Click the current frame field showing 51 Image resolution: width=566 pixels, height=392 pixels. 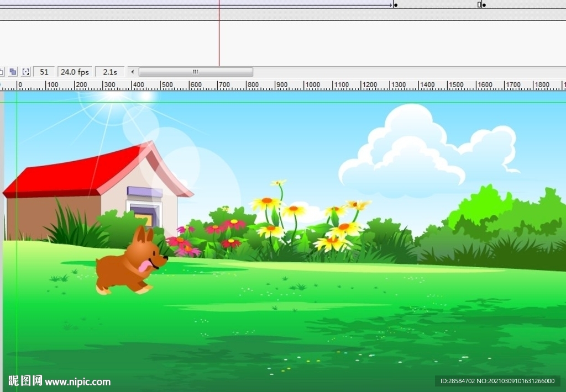[x=44, y=72]
